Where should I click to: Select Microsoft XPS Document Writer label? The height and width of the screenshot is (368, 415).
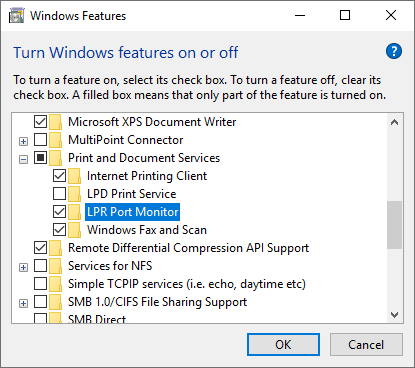click(x=152, y=122)
